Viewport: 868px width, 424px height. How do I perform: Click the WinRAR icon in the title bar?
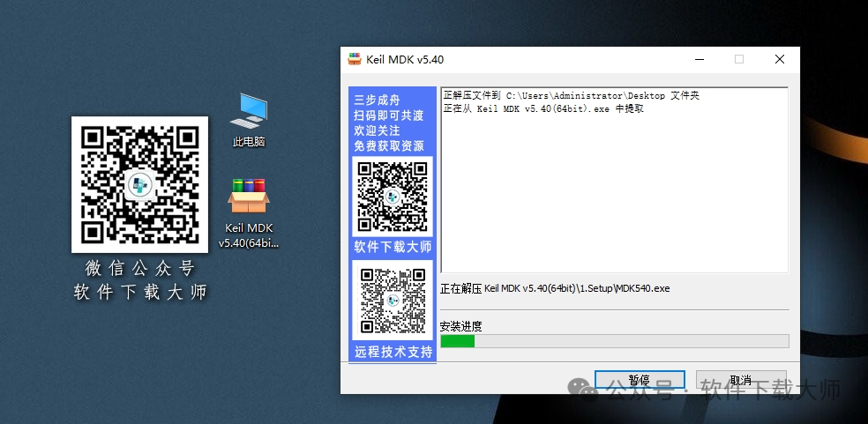tap(355, 59)
